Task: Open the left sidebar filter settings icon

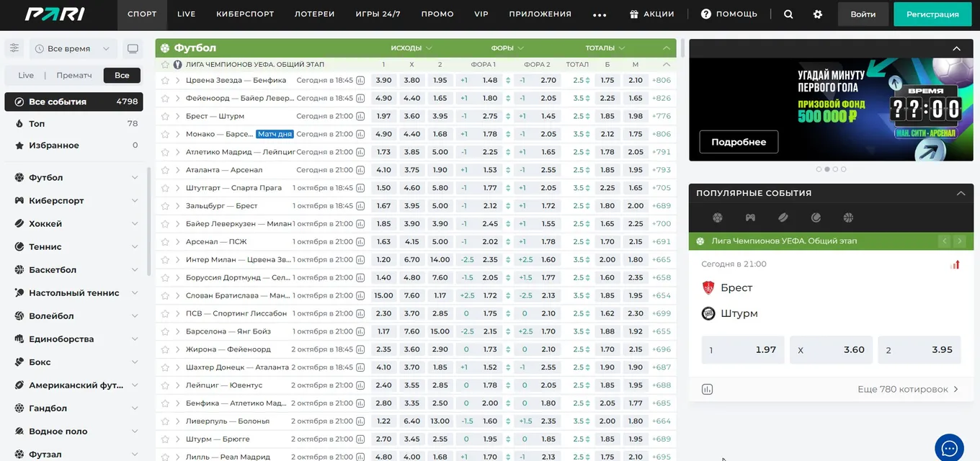Action: coord(14,48)
